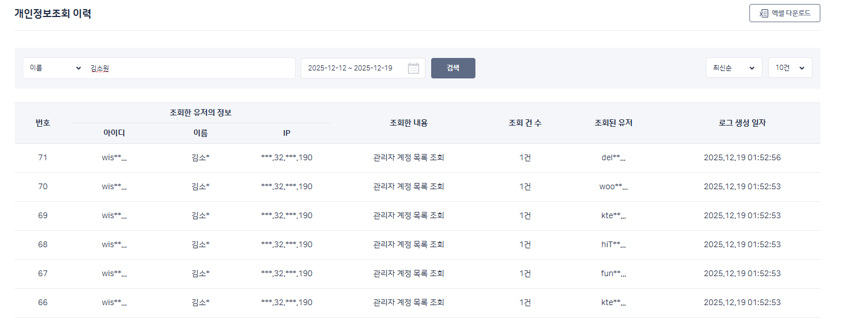The height and width of the screenshot is (325, 868).
Task: Open the 이름 search type dropdown
Action: pos(55,68)
